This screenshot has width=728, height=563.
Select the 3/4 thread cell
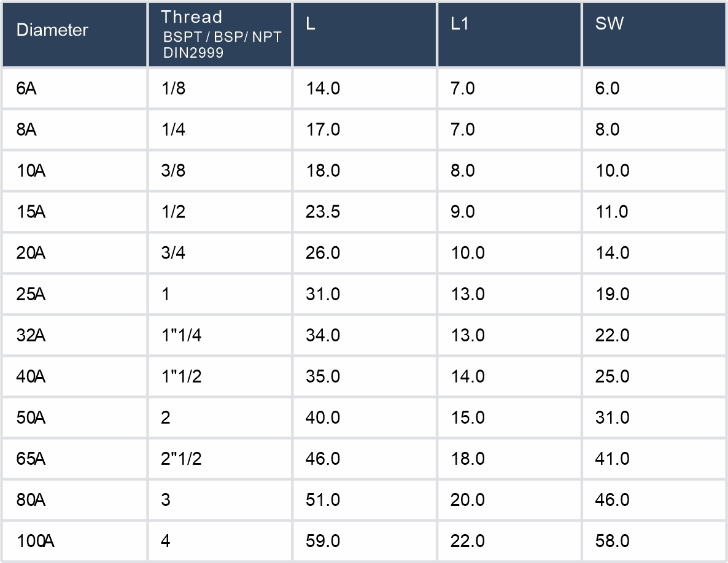coord(173,253)
